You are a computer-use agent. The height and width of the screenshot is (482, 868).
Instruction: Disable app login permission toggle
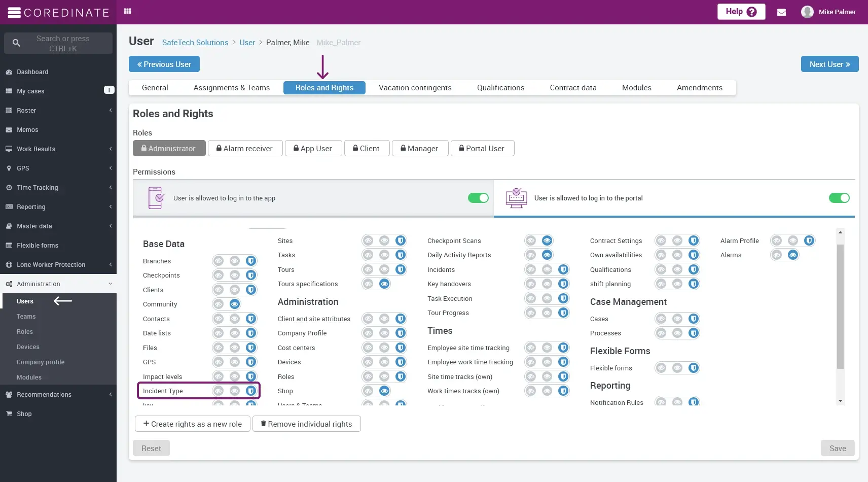pyautogui.click(x=478, y=198)
